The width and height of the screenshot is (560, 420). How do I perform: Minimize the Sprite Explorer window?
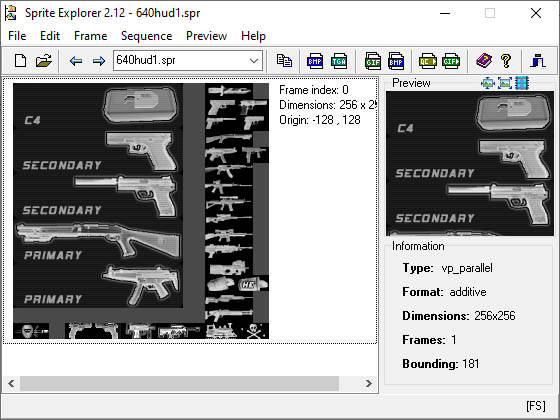point(445,14)
